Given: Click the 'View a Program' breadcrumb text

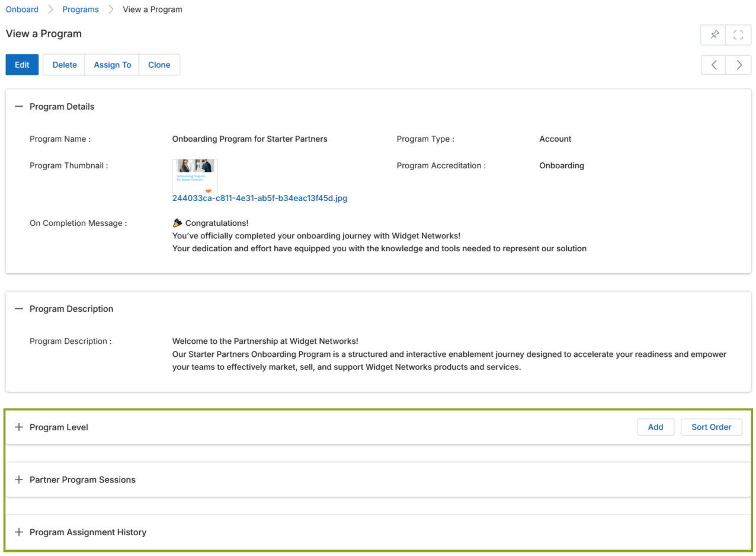Looking at the screenshot, I should click(152, 9).
